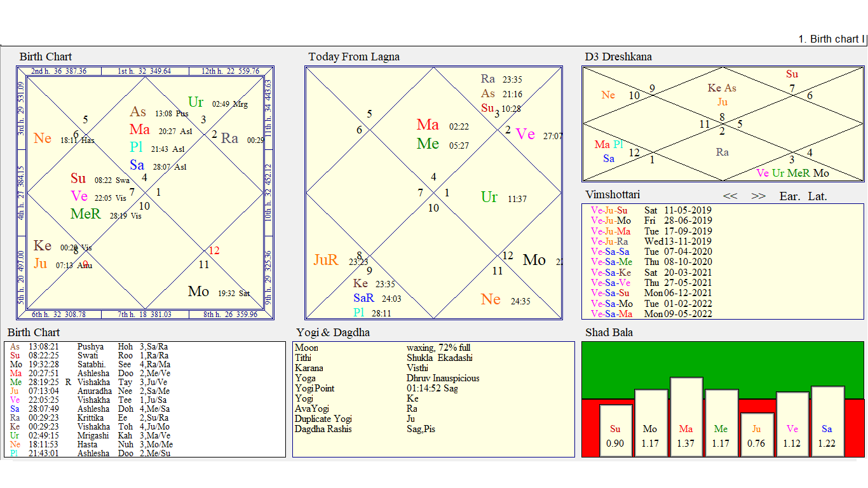The height and width of the screenshot is (488, 868).
Task: Select the Ma Ashlesha row in Birth Chart table
Action: (91, 374)
